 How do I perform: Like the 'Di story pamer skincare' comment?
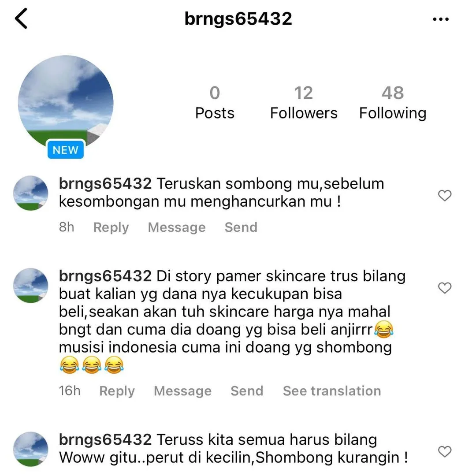(445, 288)
